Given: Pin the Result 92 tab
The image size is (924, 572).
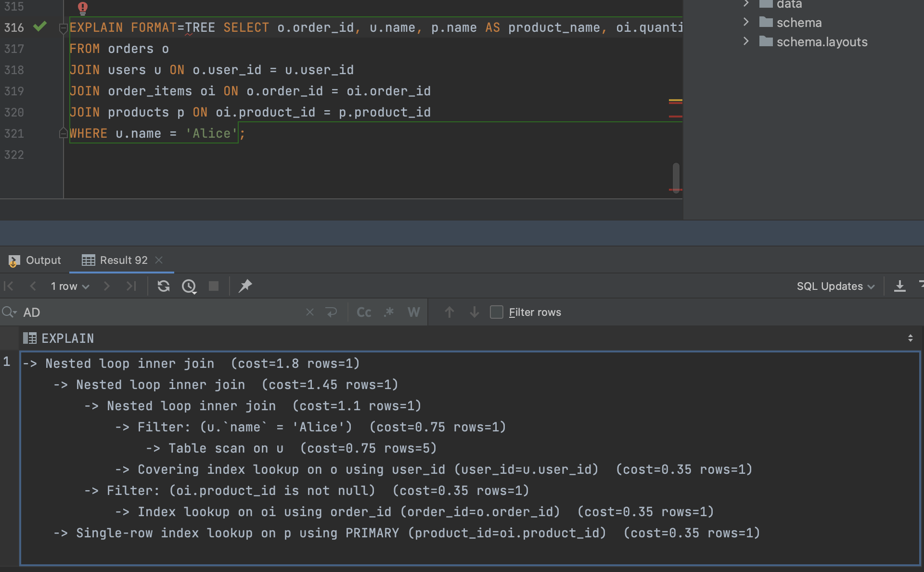Looking at the screenshot, I should pyautogui.click(x=245, y=286).
